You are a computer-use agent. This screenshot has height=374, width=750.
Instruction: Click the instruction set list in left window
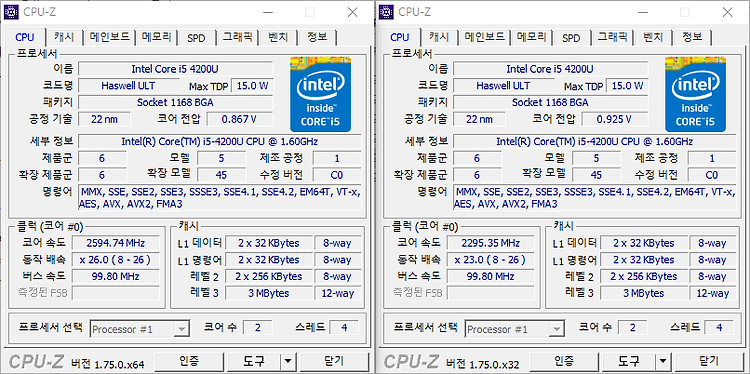[x=220, y=198]
